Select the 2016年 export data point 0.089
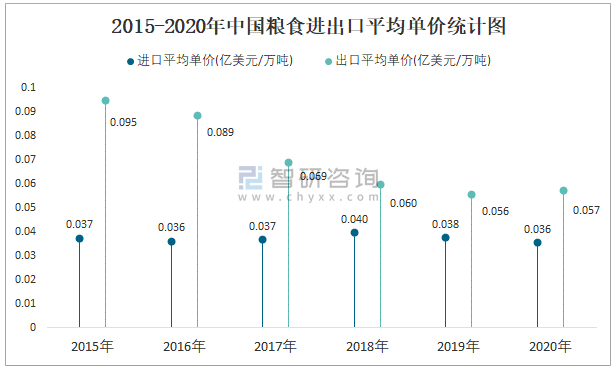 [198, 115]
